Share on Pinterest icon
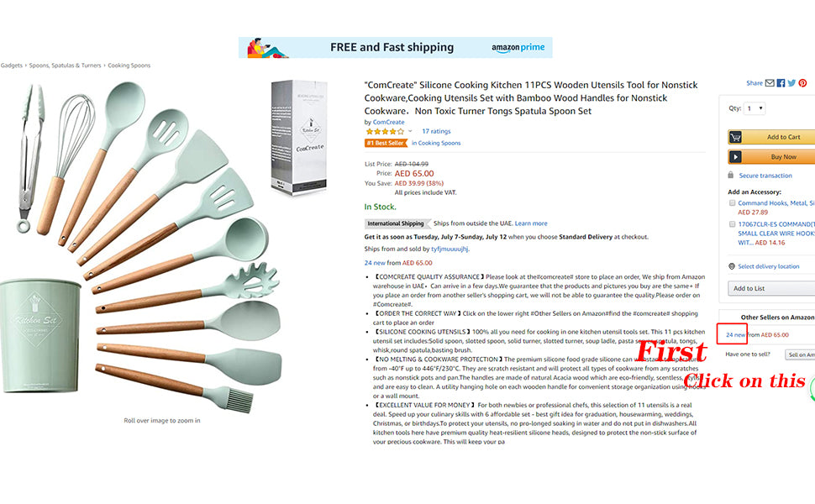The width and height of the screenshot is (815, 504). coord(802,83)
